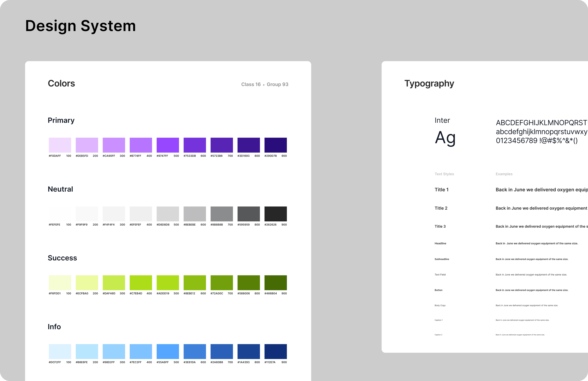Click the Title 1 text style label
588x381 pixels.
441,190
